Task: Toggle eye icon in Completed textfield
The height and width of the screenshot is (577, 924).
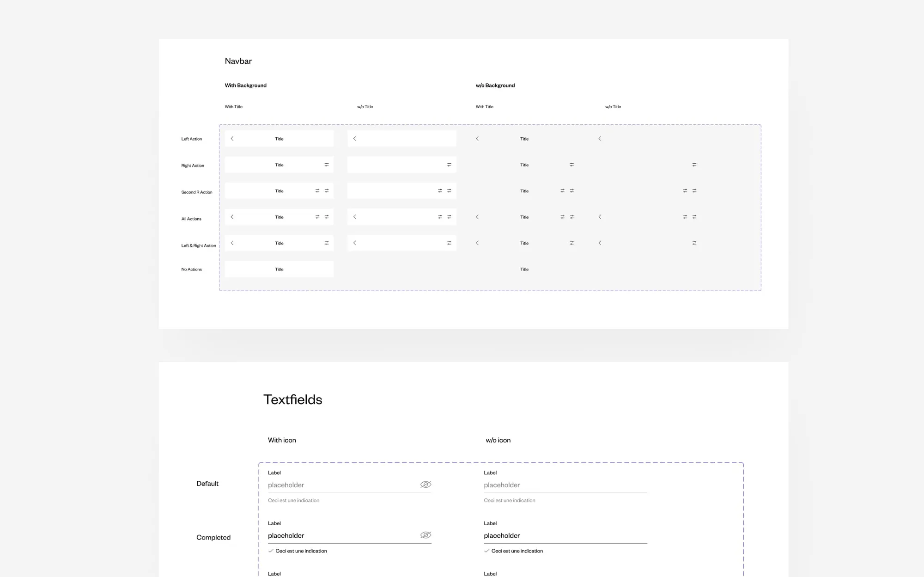Action: coord(426,535)
